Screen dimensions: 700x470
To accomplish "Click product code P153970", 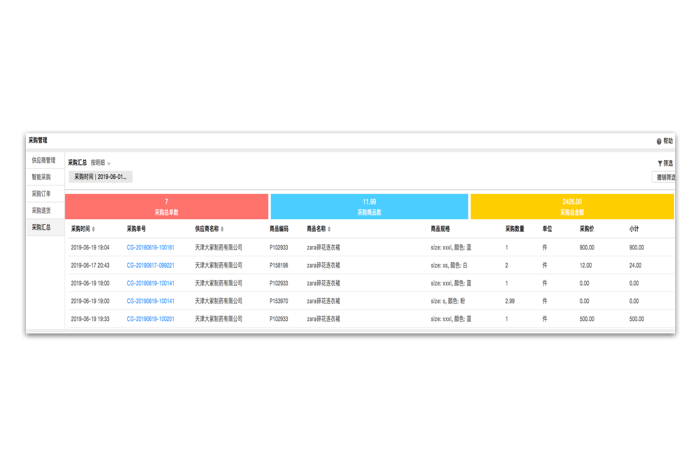I will (x=279, y=301).
